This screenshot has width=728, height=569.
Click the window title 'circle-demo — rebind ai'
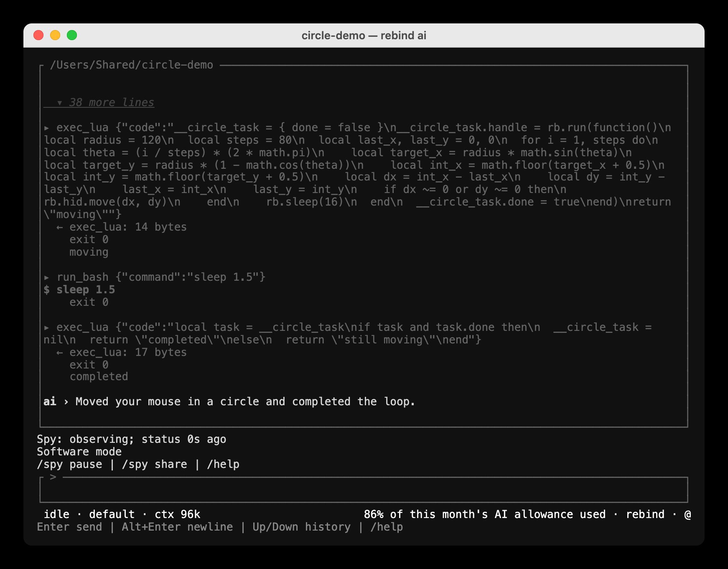click(364, 36)
